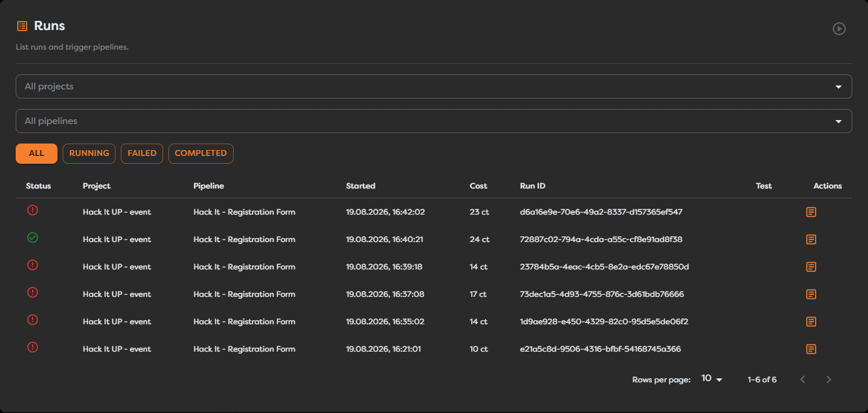Open log for run e21a5c8d-9506-4316-bfbf-54168745a366

[x=811, y=349]
